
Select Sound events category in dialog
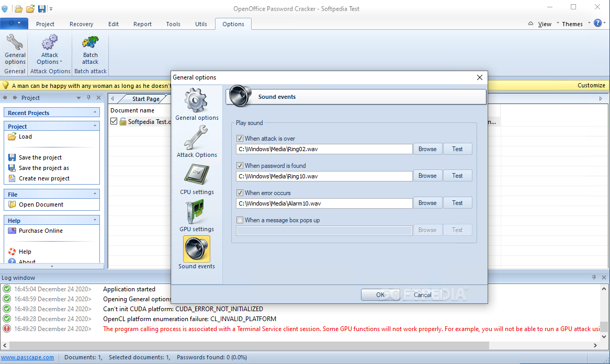[197, 253]
